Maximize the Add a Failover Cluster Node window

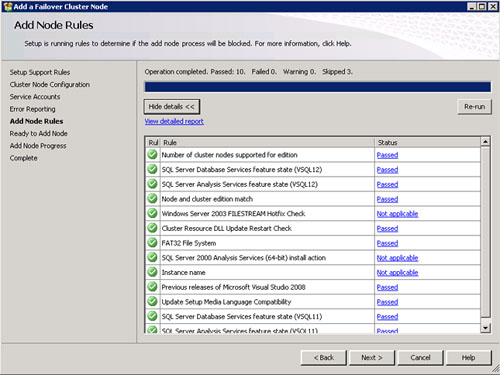(482, 6)
